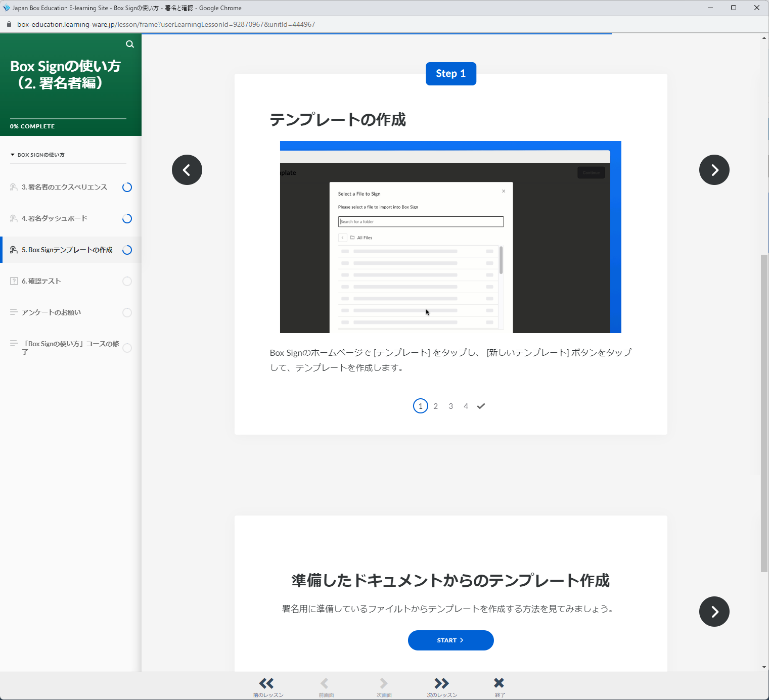Open アンケートのお願い lesson
Viewport: 769px width, 700px height.
[x=51, y=312]
